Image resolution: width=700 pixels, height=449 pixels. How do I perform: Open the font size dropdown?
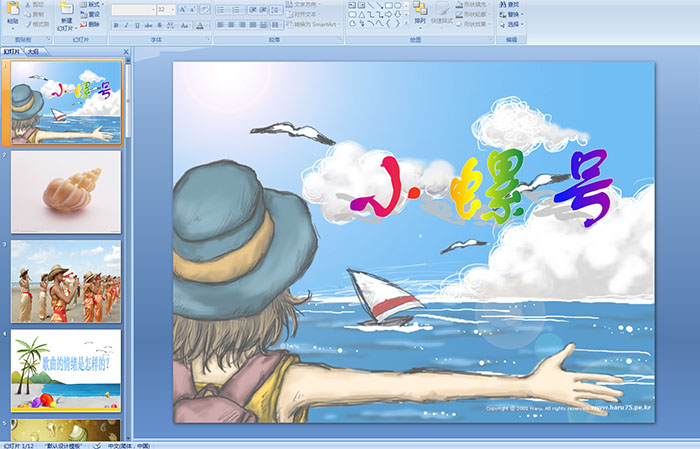[x=171, y=9]
